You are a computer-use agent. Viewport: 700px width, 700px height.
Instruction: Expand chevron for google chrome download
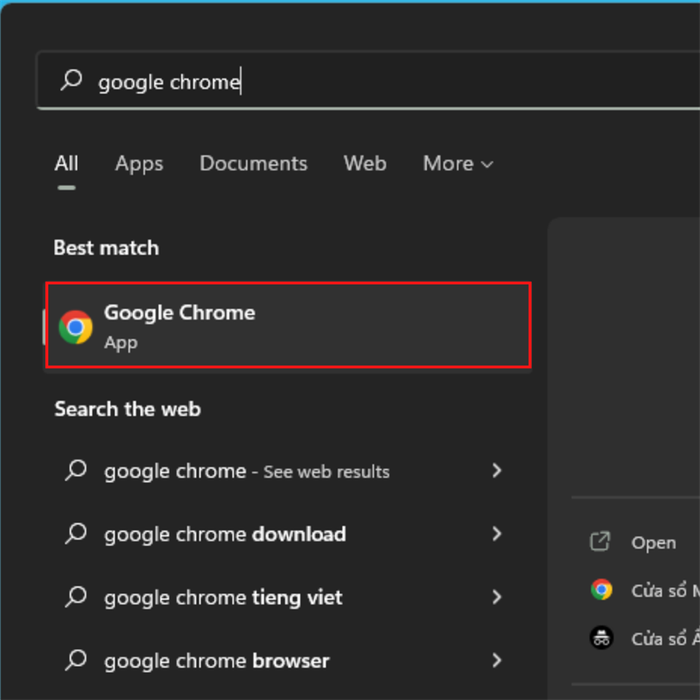tap(496, 533)
